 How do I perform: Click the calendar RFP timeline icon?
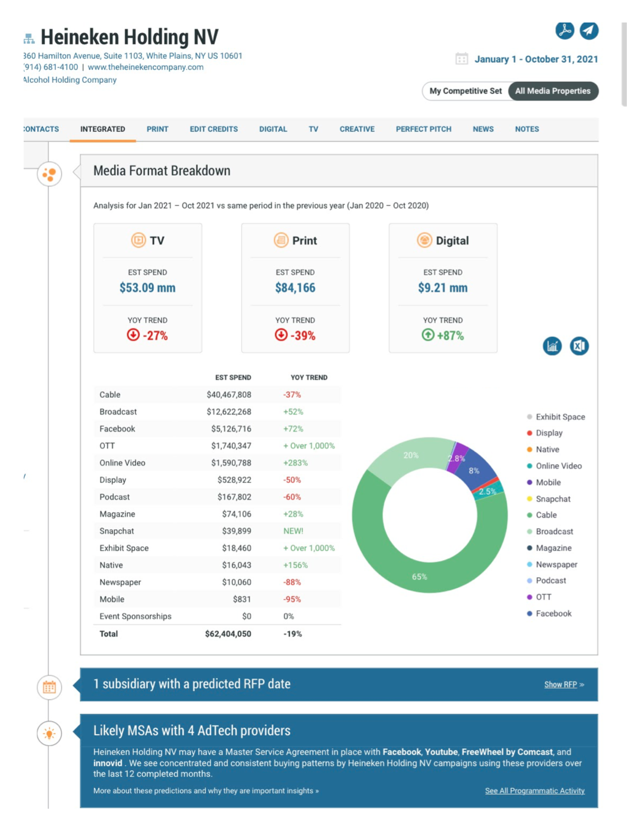[49, 687]
